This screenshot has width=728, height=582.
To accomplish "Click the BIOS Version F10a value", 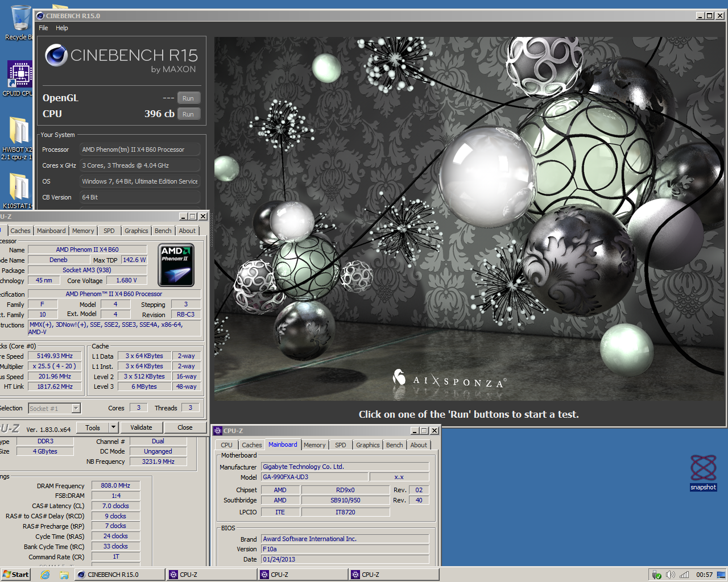I will point(345,549).
